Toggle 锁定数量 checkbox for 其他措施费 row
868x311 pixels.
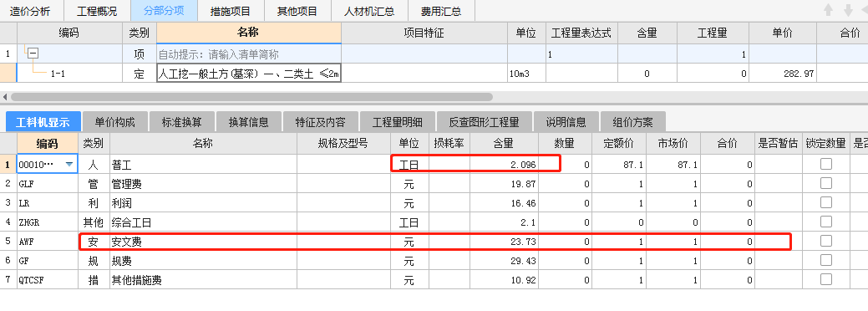point(826,279)
